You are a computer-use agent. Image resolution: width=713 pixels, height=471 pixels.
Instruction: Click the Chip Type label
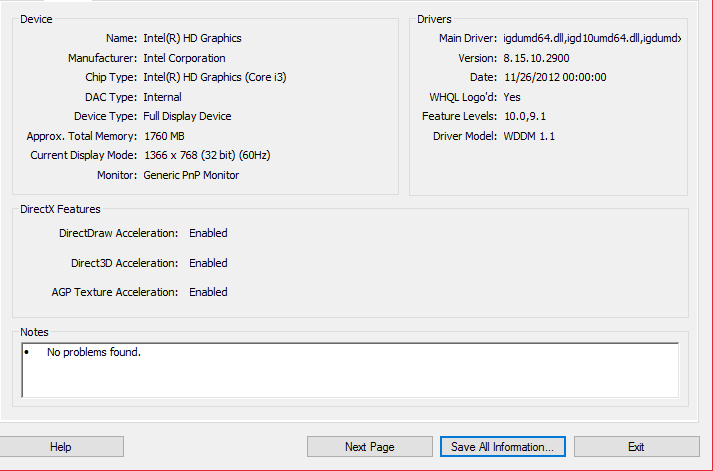[x=111, y=77]
